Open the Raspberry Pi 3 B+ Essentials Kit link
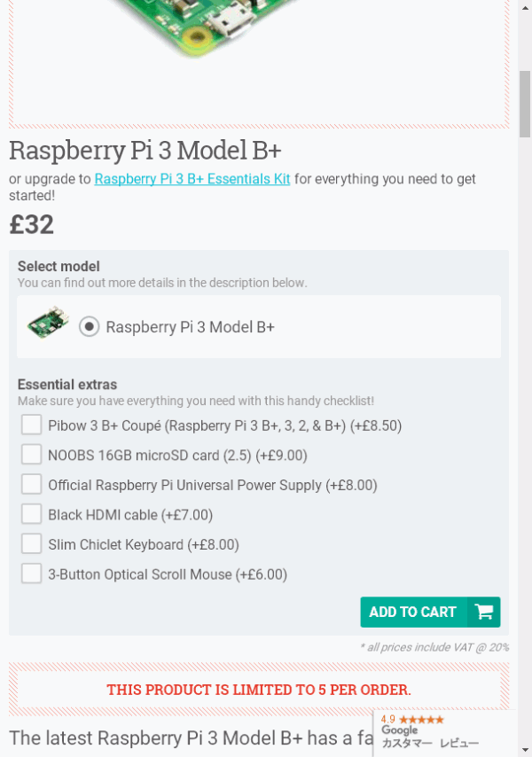 (x=192, y=178)
